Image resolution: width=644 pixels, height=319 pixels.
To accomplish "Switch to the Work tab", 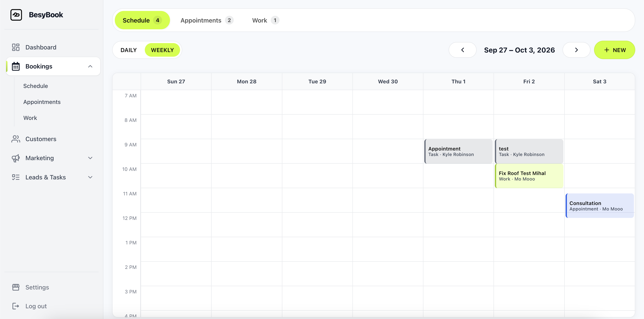I will (265, 20).
